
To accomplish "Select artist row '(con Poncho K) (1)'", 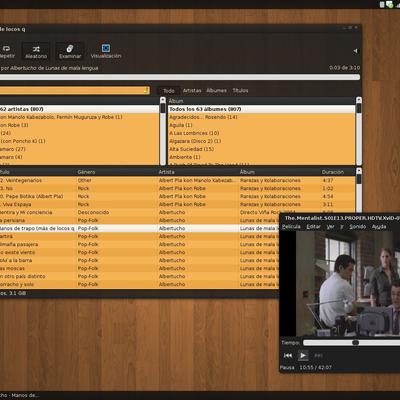I will (80, 141).
